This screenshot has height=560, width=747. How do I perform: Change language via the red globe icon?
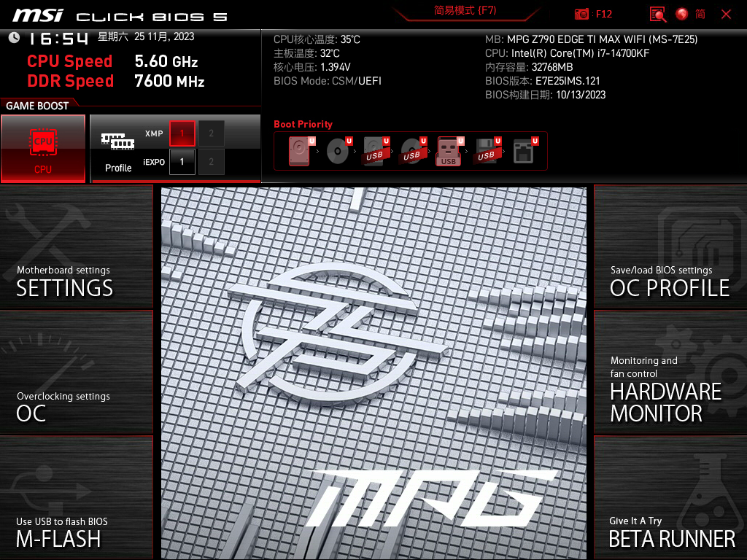click(x=682, y=14)
